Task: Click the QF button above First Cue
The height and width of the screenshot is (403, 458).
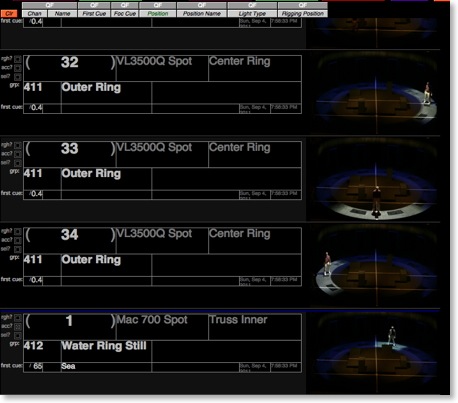Action: click(x=94, y=5)
